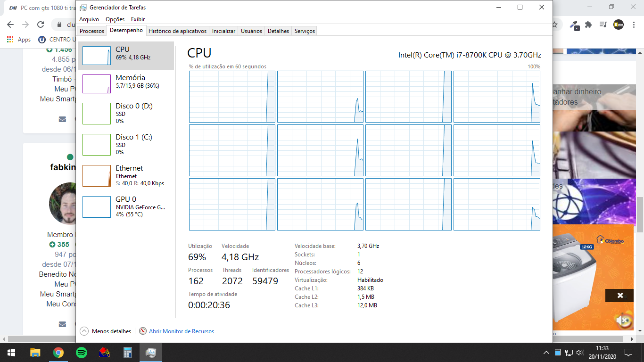Open the Apps bookmarks shortcut
Screen dimensions: 644x362
pos(19,40)
